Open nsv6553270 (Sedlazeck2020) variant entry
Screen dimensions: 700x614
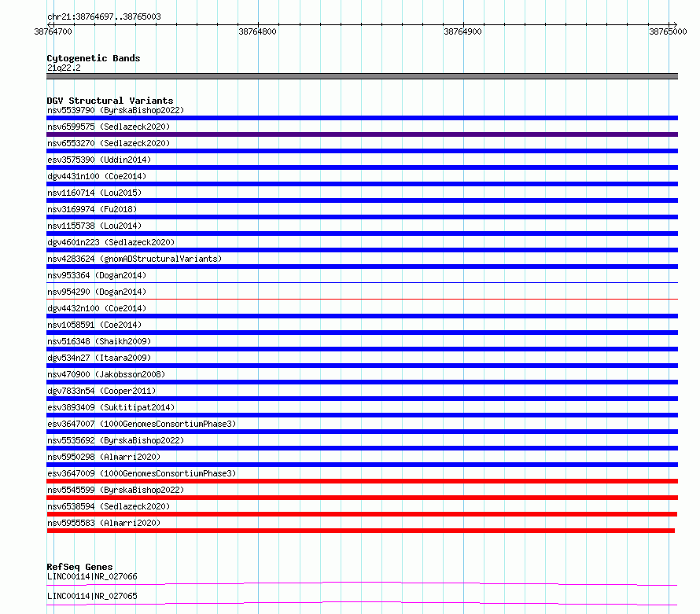pyautogui.click(x=109, y=143)
